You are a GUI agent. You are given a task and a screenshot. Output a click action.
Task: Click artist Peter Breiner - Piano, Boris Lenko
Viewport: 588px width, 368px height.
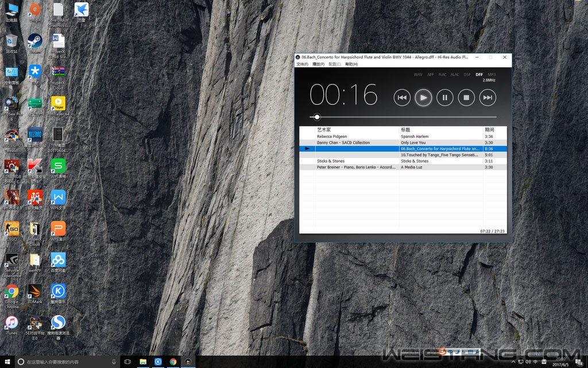[x=356, y=167]
